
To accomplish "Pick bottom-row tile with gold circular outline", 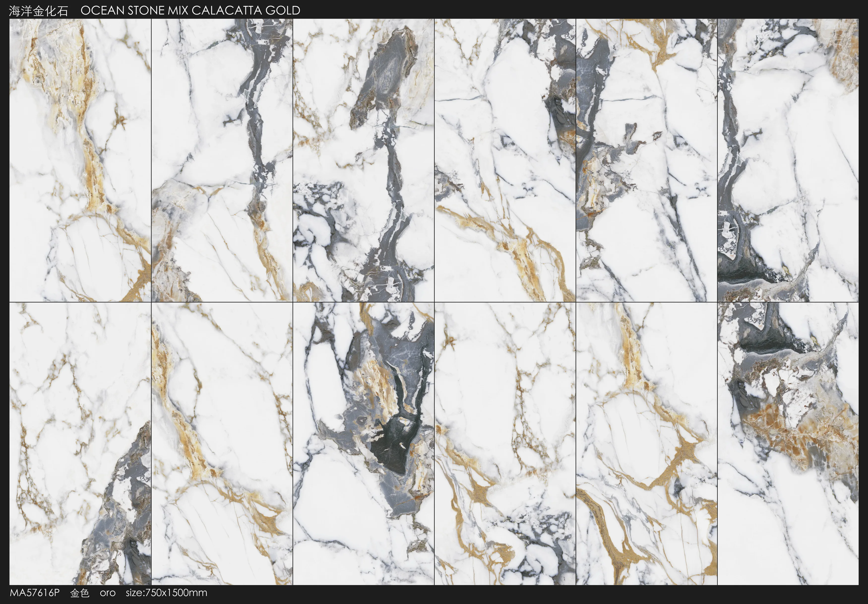I will tap(647, 443).
